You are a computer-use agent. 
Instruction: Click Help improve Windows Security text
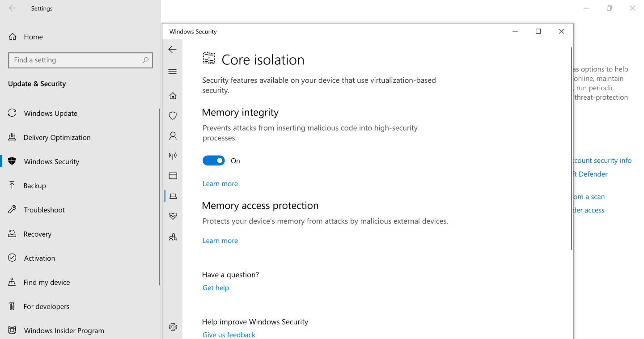(255, 322)
